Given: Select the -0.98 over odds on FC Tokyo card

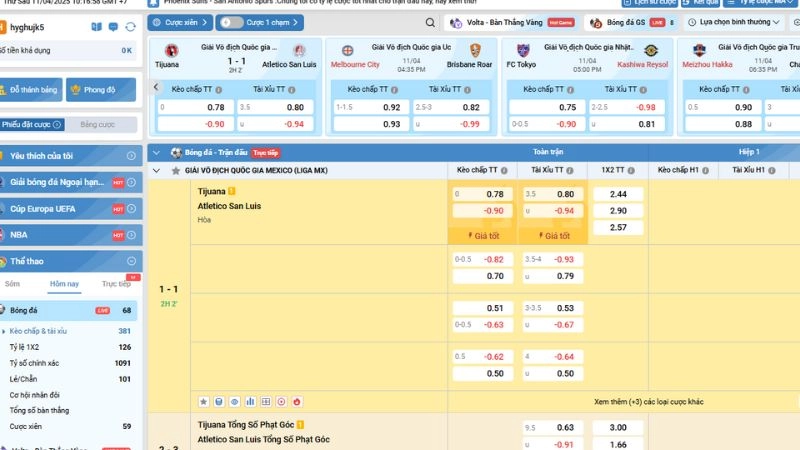Looking at the screenshot, I should [627, 107].
